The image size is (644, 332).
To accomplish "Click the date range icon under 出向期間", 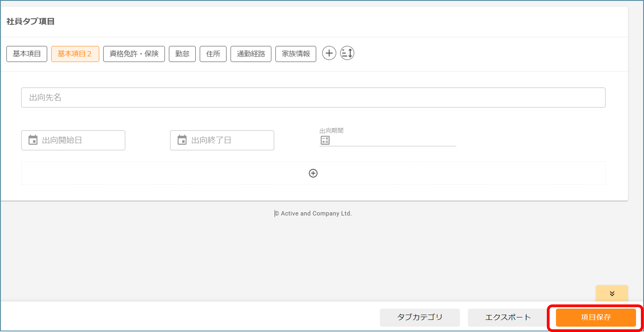I will point(325,140).
